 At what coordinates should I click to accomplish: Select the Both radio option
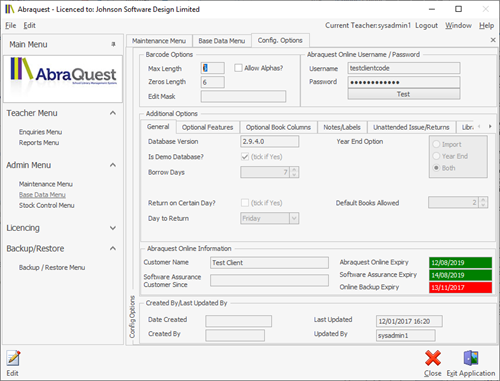click(x=436, y=168)
